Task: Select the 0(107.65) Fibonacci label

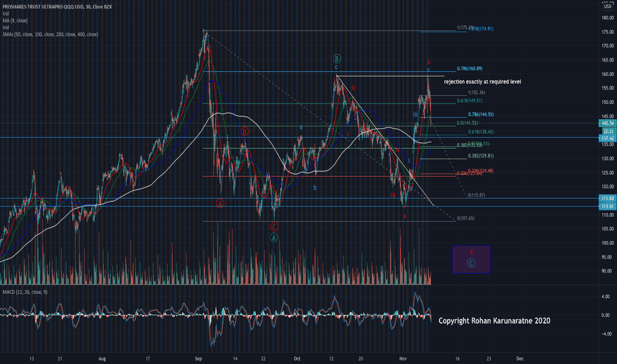Action: [465, 218]
